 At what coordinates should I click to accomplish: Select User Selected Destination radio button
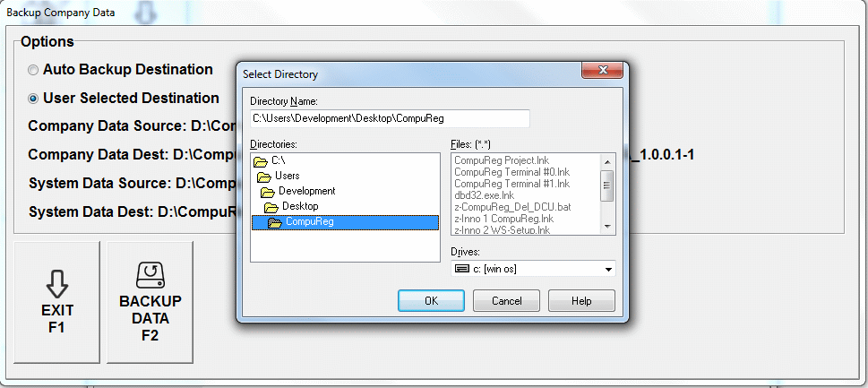tap(34, 99)
